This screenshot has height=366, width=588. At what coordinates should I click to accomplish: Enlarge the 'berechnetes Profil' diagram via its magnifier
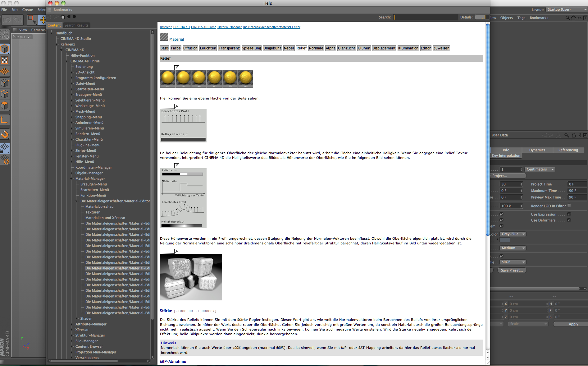[x=177, y=106]
